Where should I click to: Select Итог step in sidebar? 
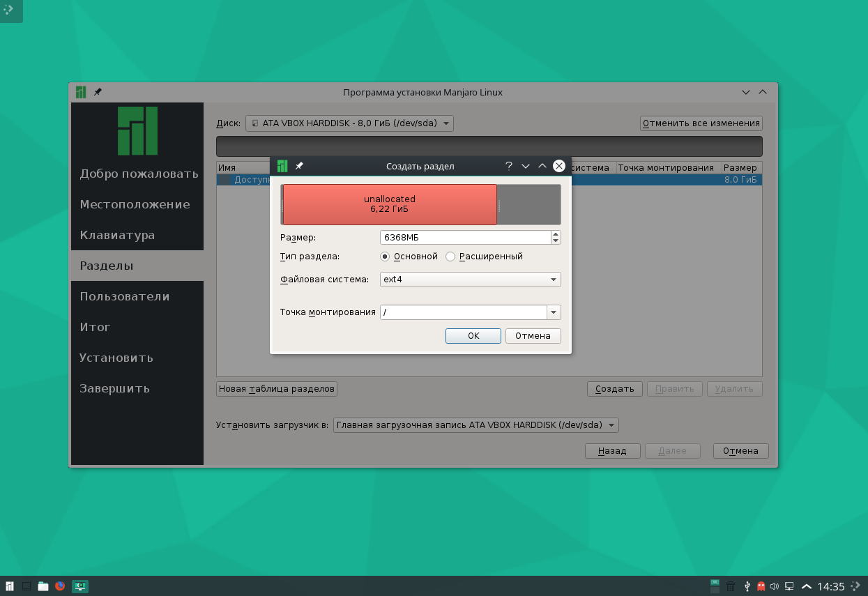click(x=137, y=327)
